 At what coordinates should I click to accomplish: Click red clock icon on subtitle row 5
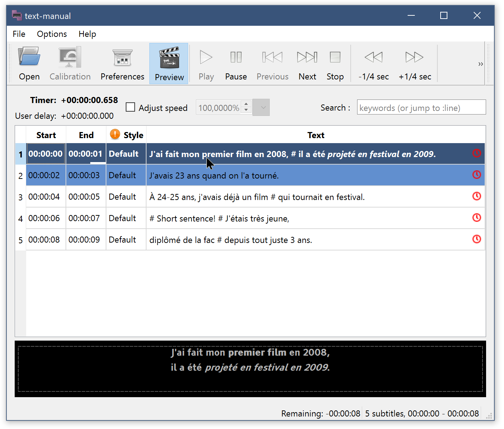click(x=477, y=239)
